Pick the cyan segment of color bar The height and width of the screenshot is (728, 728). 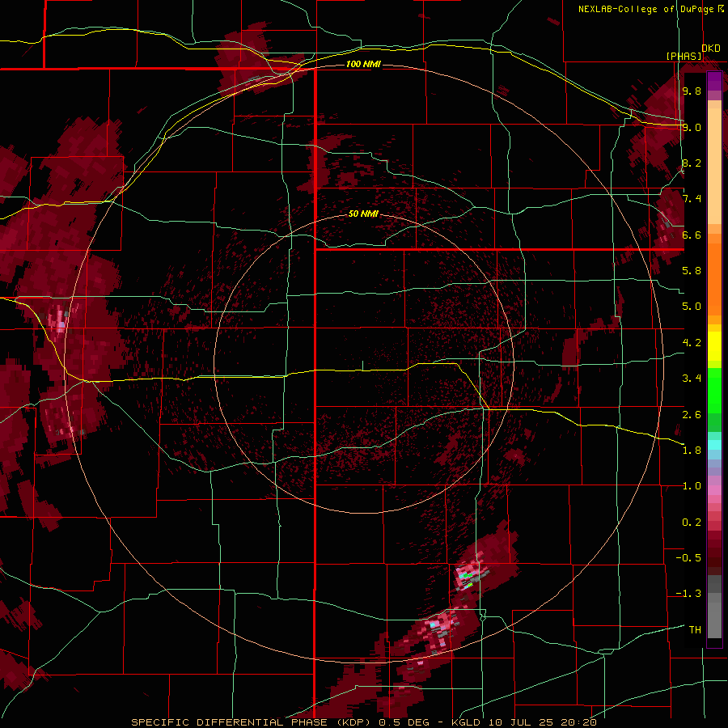(714, 444)
